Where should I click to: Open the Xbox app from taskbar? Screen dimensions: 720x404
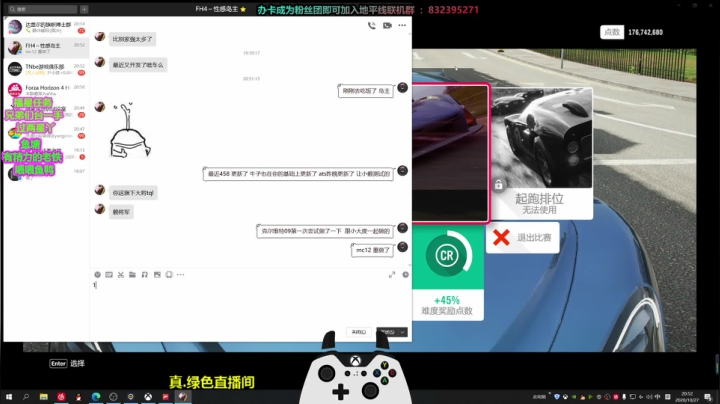click(148, 397)
